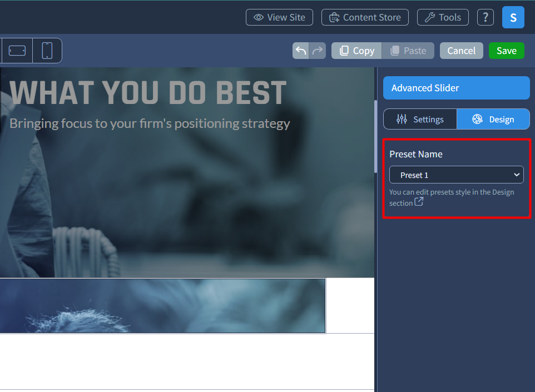The image size is (535, 392).
Task: Open the Content Store
Action: [365, 17]
